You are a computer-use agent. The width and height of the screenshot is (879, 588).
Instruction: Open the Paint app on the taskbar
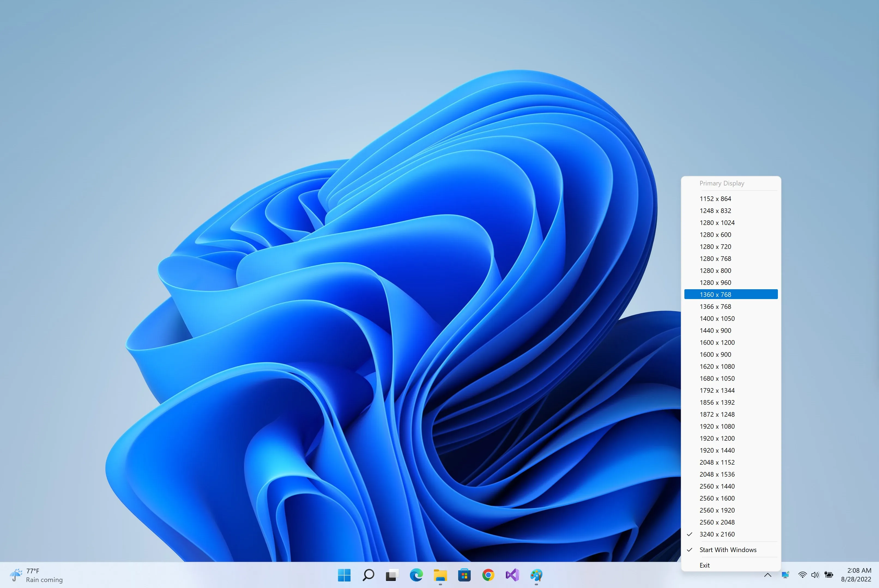(536, 575)
